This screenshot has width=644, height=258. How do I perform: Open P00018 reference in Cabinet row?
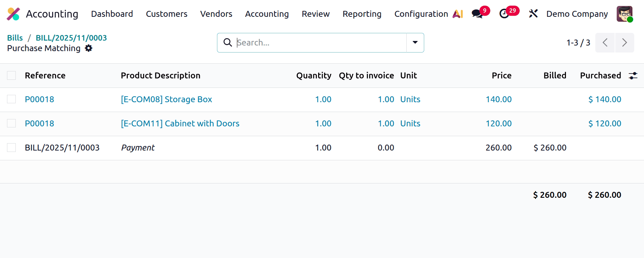point(40,124)
